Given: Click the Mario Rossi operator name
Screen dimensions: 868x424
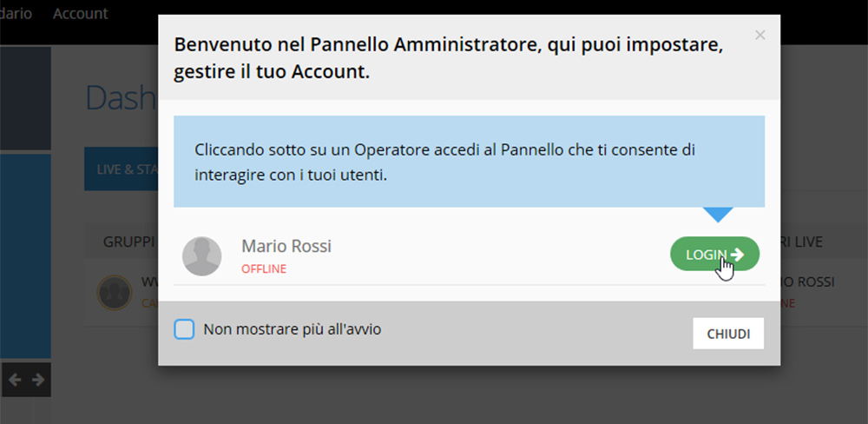Looking at the screenshot, I should (x=286, y=246).
